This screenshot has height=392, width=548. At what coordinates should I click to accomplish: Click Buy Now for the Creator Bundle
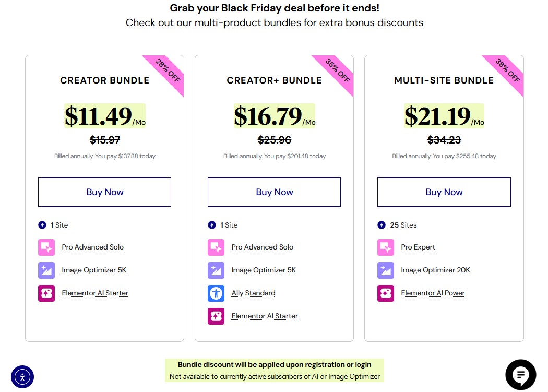[104, 192]
